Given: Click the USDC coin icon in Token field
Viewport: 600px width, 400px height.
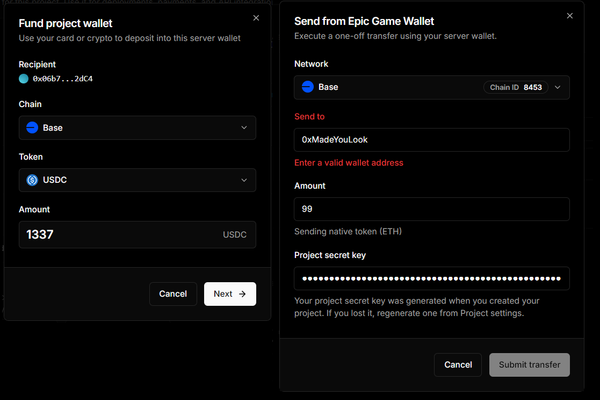Looking at the screenshot, I should coord(32,180).
